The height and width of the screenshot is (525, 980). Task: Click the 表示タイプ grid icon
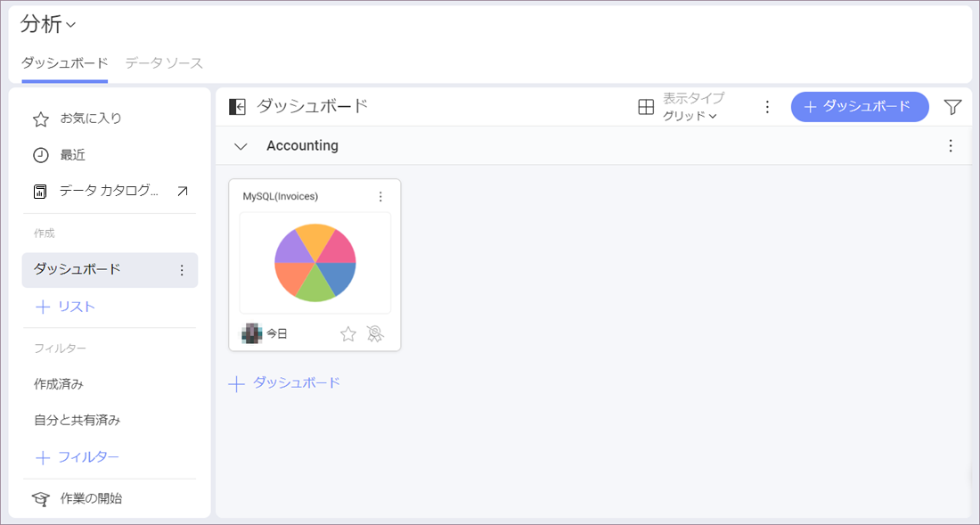coord(646,107)
